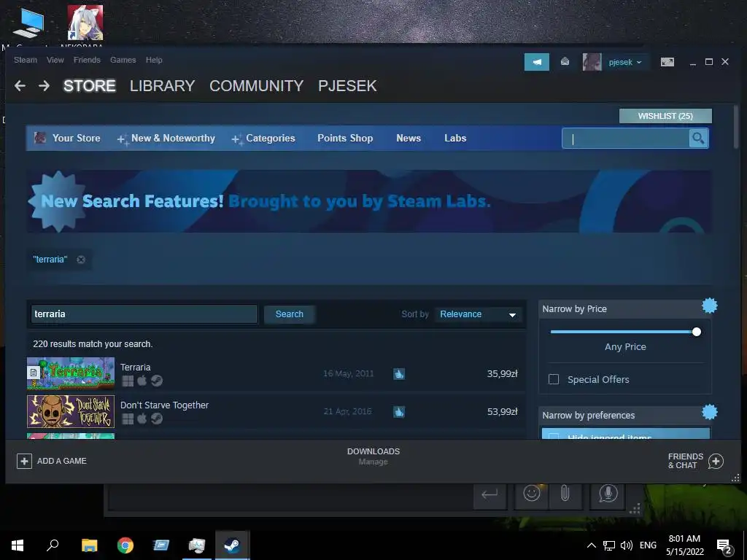Click the Narrow by preferences Steam Labs badge
The width and height of the screenshot is (747, 560).
[709, 412]
